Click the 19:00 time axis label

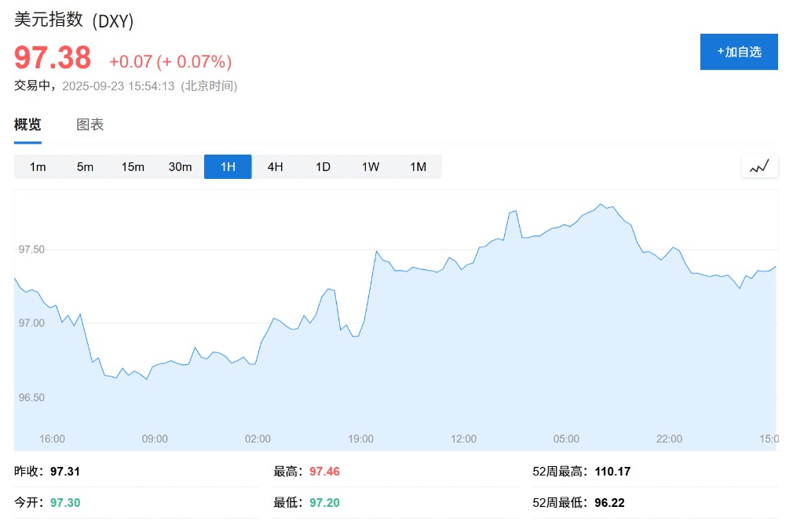coord(360,439)
